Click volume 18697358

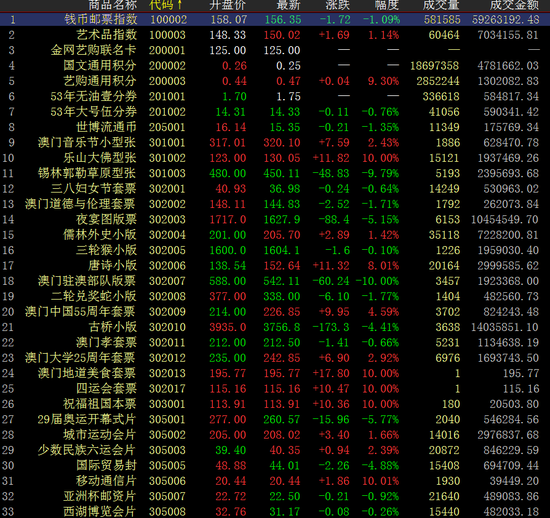[435, 66]
